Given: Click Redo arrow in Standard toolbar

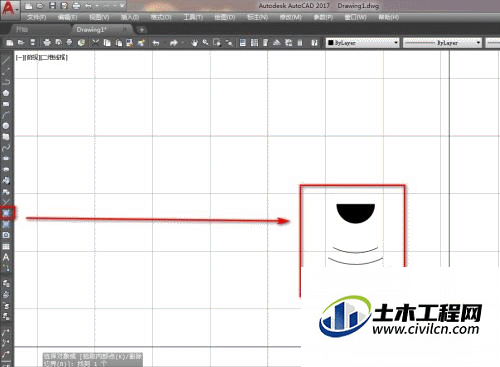Looking at the screenshot, I should (x=173, y=43).
